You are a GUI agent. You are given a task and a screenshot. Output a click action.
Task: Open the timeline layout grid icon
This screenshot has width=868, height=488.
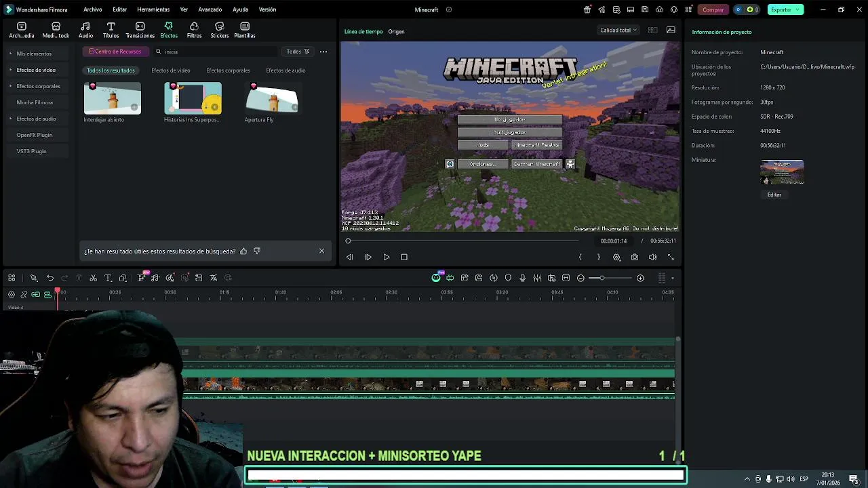tap(12, 278)
